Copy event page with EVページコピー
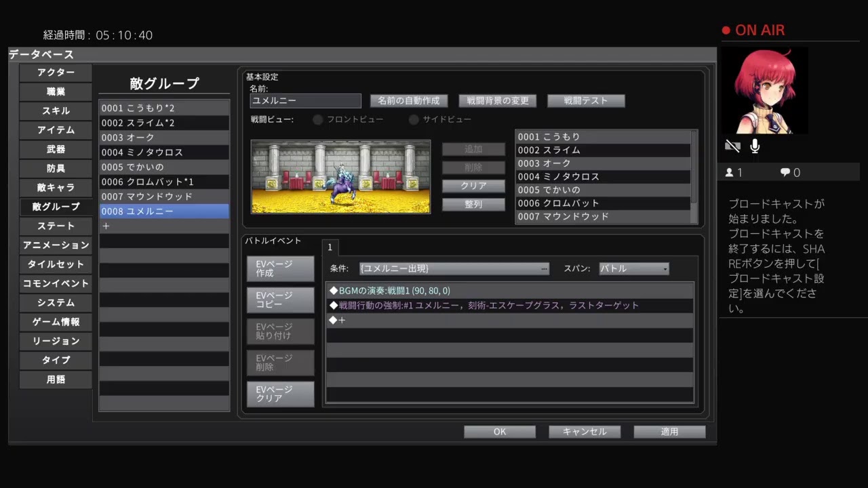Image resolution: width=868 pixels, height=488 pixels. pos(279,299)
